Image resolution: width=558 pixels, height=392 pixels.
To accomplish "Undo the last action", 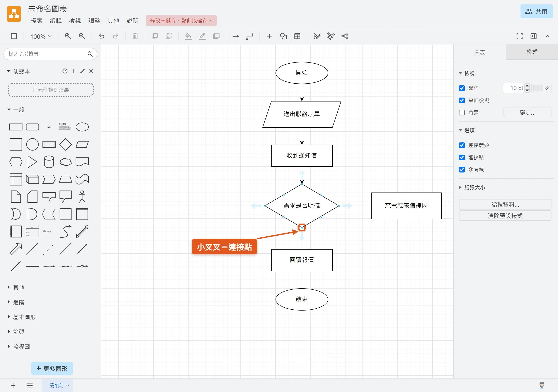I will tap(101, 36).
